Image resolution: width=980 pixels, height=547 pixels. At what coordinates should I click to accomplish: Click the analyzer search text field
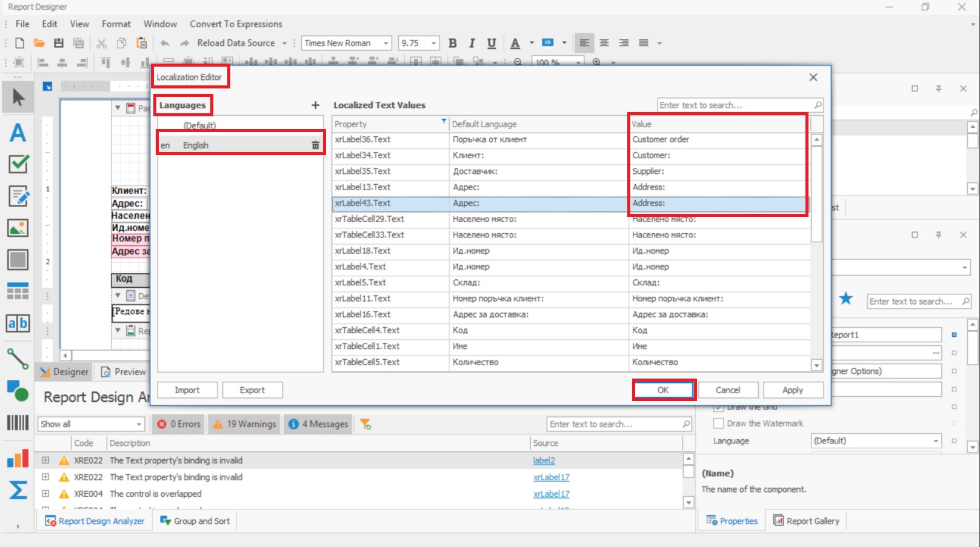click(x=619, y=424)
